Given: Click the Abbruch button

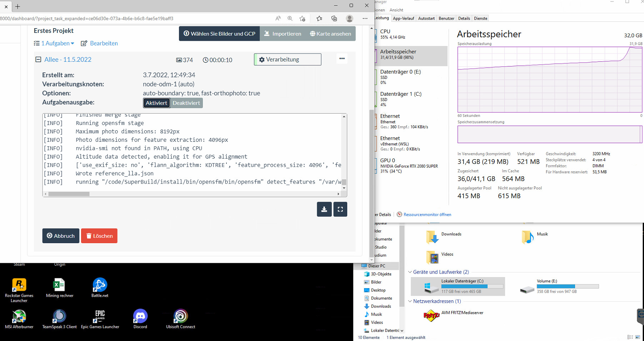Looking at the screenshot, I should click(61, 236).
